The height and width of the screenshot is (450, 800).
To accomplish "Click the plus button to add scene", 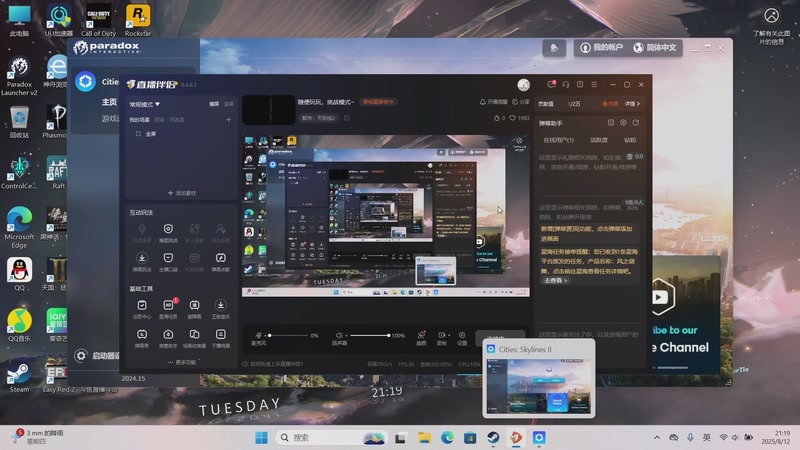I will coord(229,120).
